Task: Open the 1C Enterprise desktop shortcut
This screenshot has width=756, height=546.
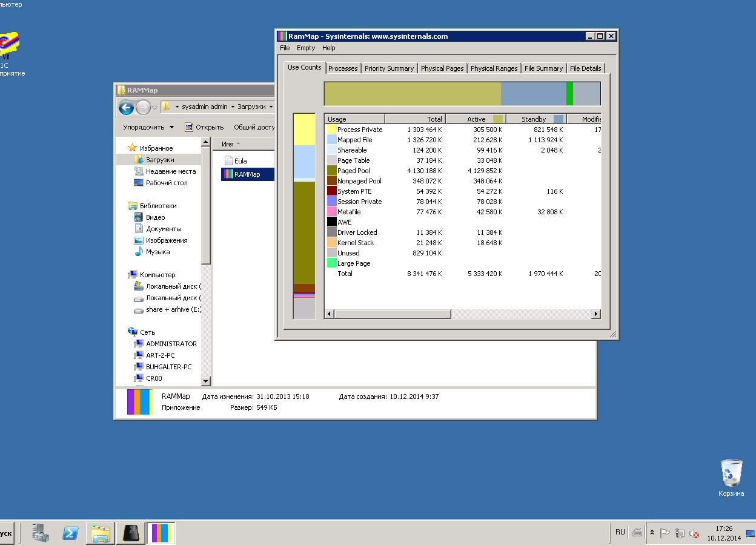Action: tap(10, 54)
